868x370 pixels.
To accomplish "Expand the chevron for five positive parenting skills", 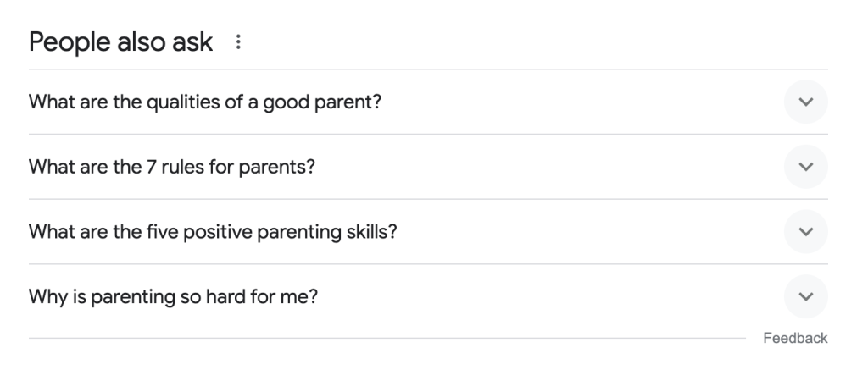I will (x=805, y=232).
